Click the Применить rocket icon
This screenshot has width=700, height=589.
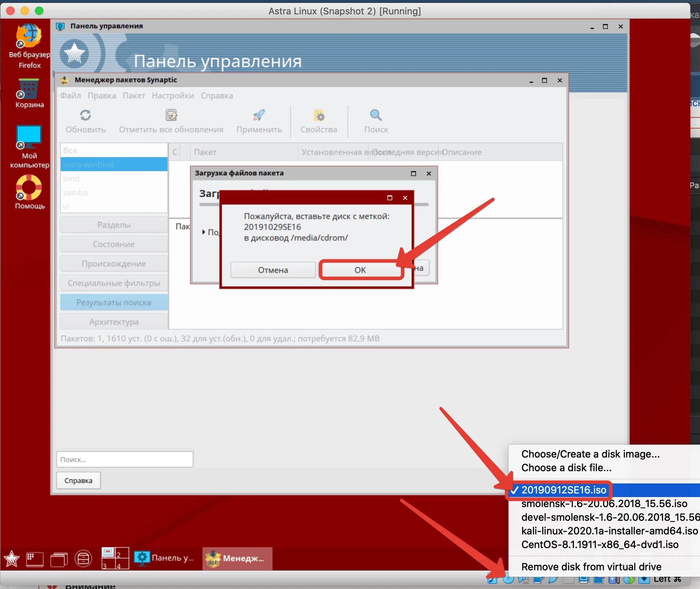259,115
